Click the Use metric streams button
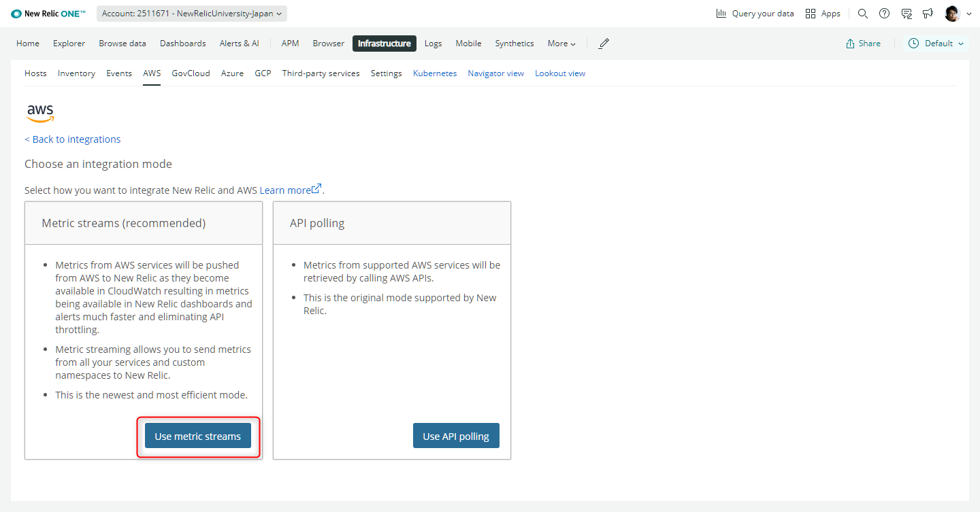This screenshot has height=512, width=980. click(x=198, y=436)
